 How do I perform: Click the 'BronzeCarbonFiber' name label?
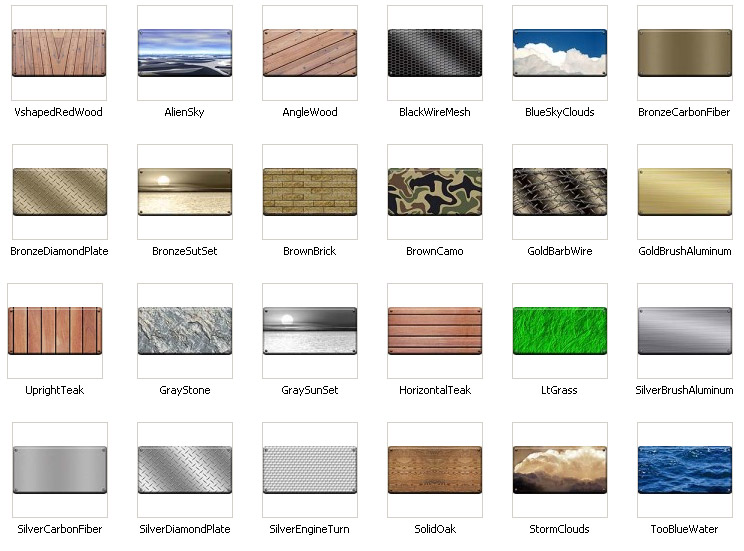click(684, 112)
